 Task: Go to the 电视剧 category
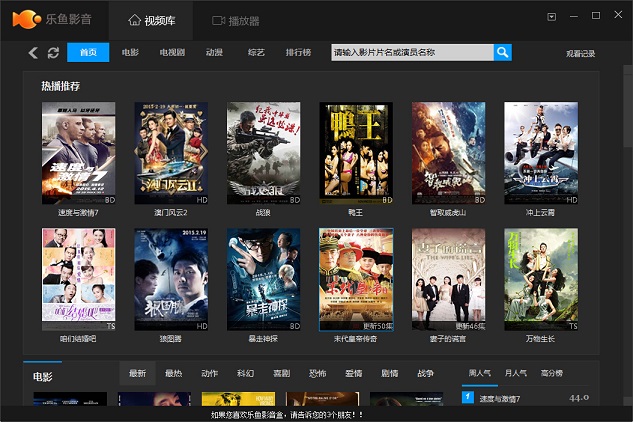pyautogui.click(x=172, y=52)
